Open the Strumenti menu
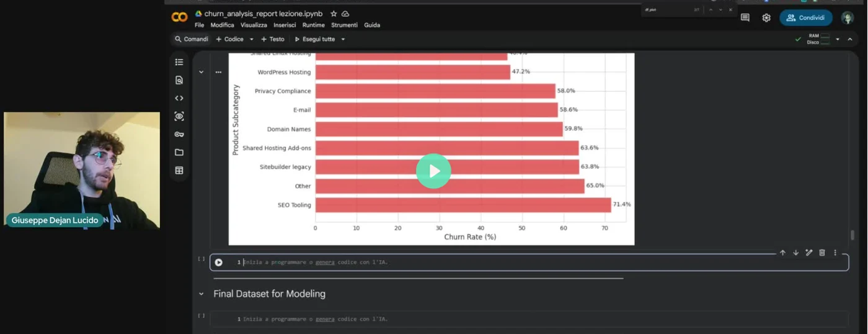 344,25
